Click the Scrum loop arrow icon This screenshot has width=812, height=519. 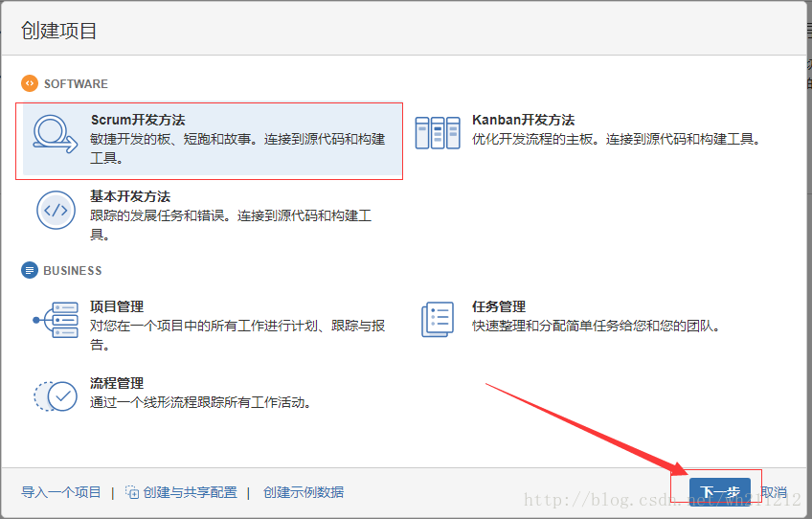pos(56,134)
